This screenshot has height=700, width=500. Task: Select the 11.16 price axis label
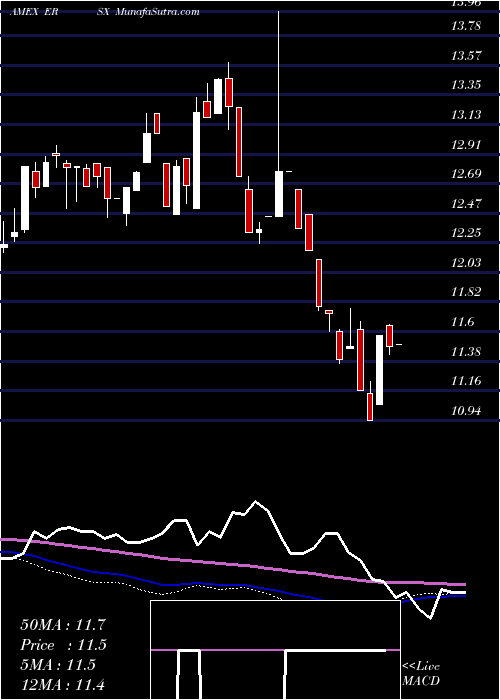466,381
